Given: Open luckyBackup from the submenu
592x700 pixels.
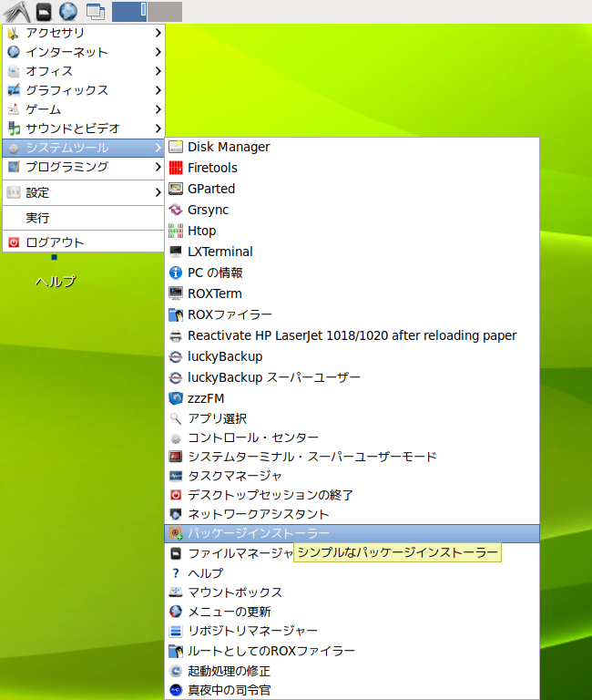Looking at the screenshot, I should click(352, 356).
